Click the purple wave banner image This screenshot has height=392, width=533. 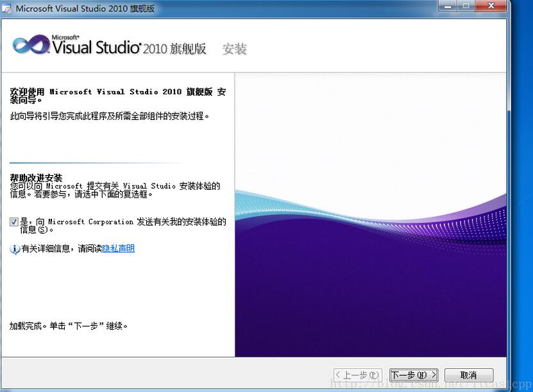pyautogui.click(x=371, y=215)
